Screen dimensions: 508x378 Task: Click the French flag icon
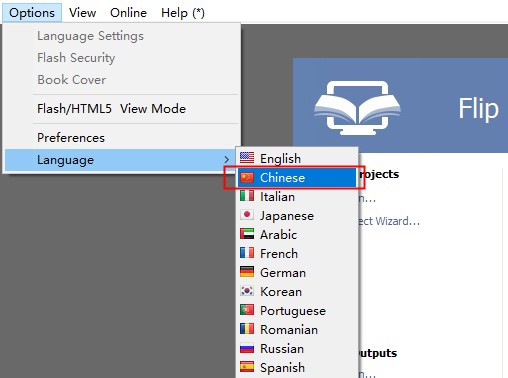(247, 253)
